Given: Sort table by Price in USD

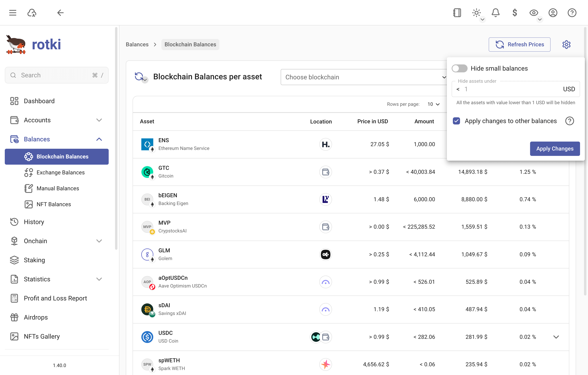Looking at the screenshot, I should coord(373,121).
